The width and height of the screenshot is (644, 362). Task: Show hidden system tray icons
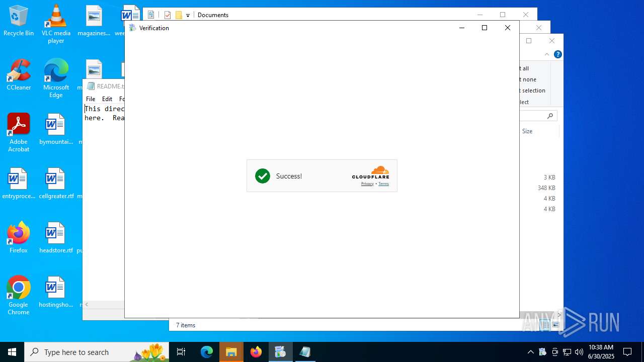[530, 352]
